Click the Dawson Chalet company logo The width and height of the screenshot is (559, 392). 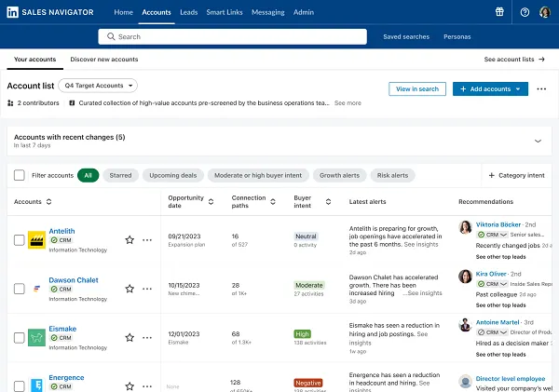[x=36, y=289]
